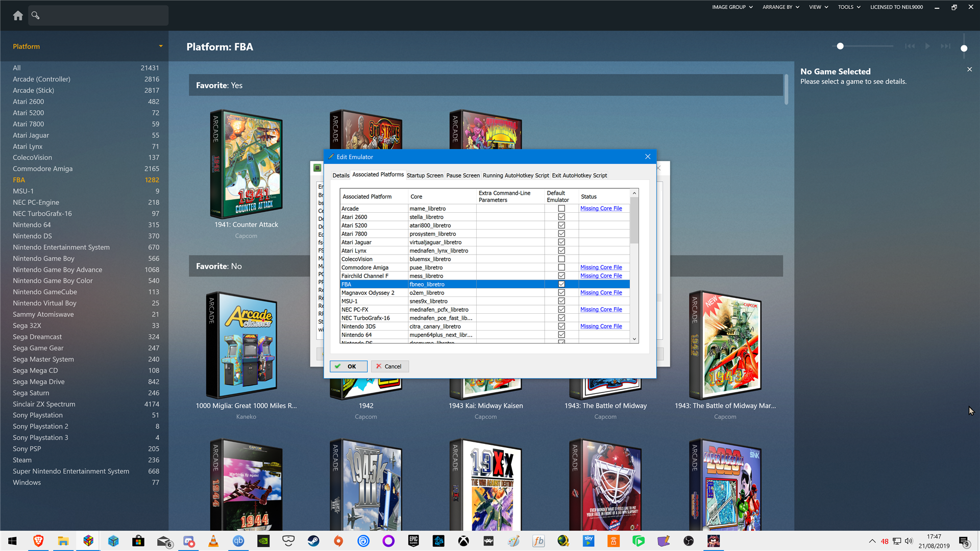Click the green OK checkmark button

[x=348, y=366]
